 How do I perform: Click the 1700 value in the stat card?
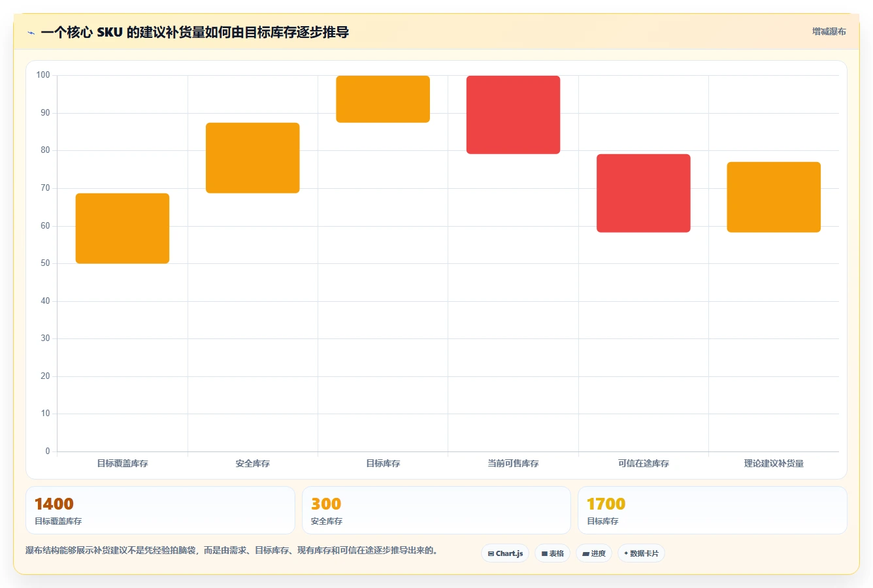[606, 504]
